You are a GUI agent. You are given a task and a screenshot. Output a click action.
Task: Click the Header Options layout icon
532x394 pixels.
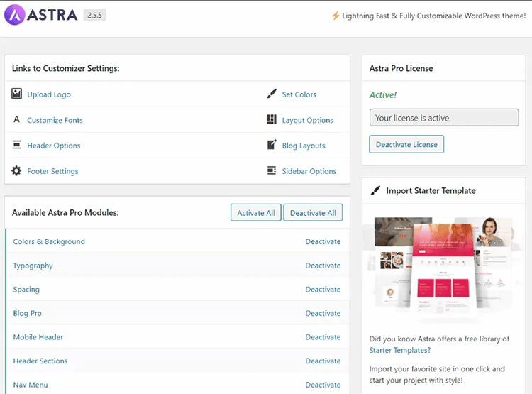pos(17,145)
